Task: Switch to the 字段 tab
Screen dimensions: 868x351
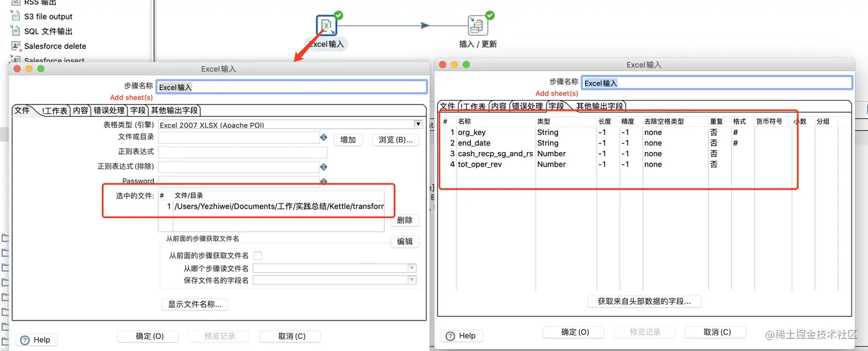Action: point(138,110)
